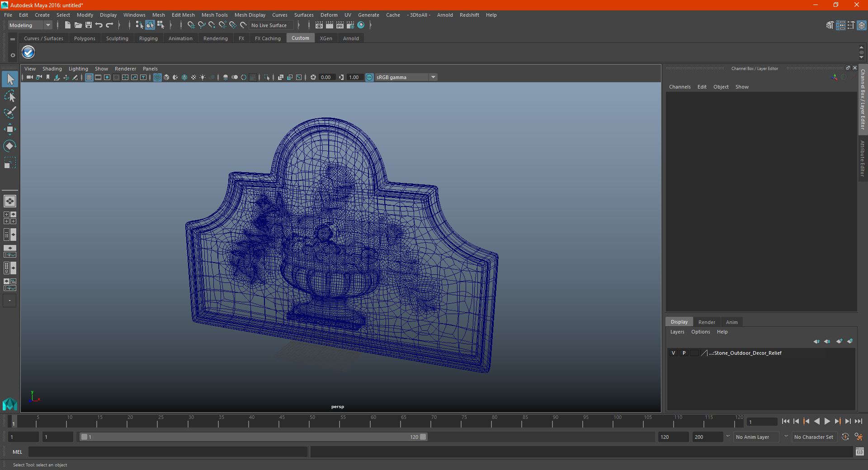This screenshot has width=868, height=470.
Task: Toggle V visibility for Stone_Outdoor_Decor_Relief layer
Action: [x=673, y=353]
